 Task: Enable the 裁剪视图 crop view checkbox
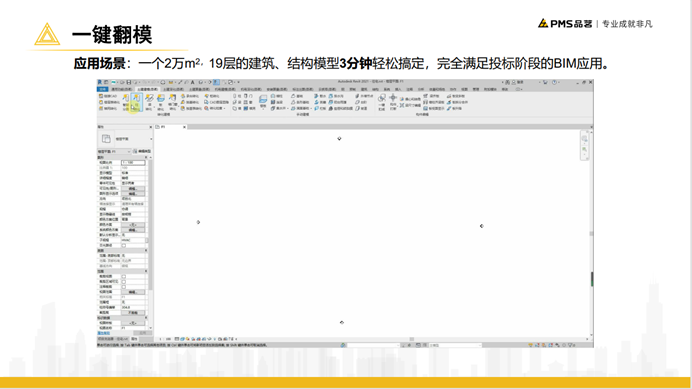[x=124, y=276]
